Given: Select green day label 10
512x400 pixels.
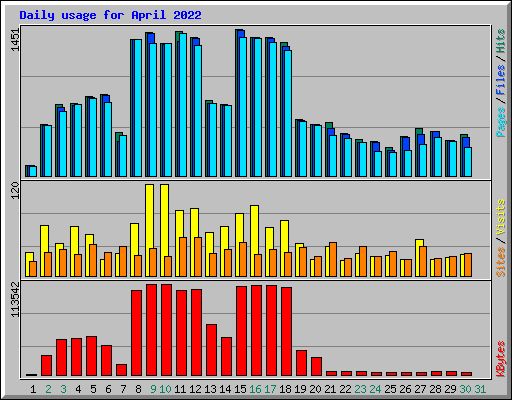Looking at the screenshot, I should click(165, 389).
